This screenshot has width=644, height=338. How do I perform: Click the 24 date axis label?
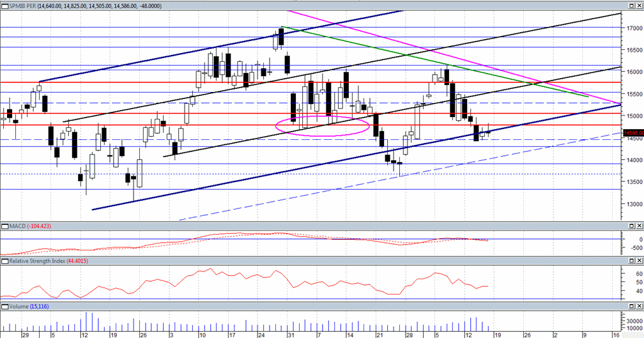click(261, 335)
